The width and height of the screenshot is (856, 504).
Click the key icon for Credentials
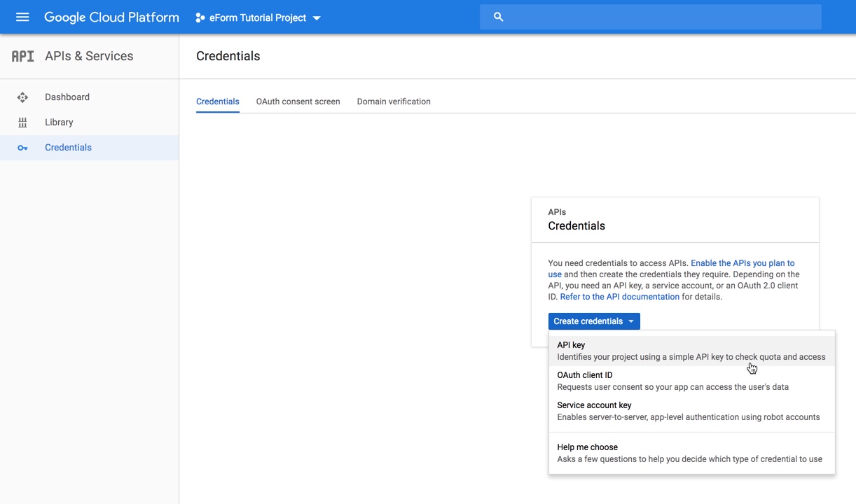point(22,148)
